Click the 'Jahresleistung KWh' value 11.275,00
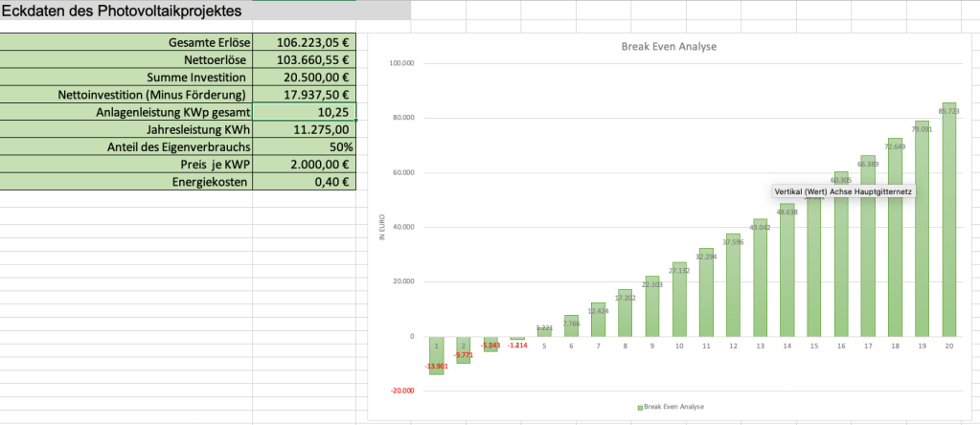The height and width of the screenshot is (425, 980). coord(305,129)
